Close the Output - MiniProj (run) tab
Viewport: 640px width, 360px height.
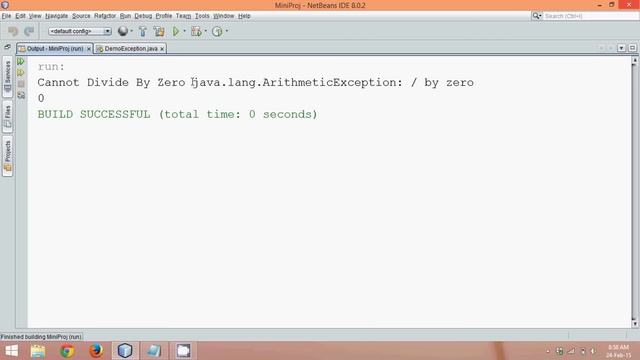89,49
